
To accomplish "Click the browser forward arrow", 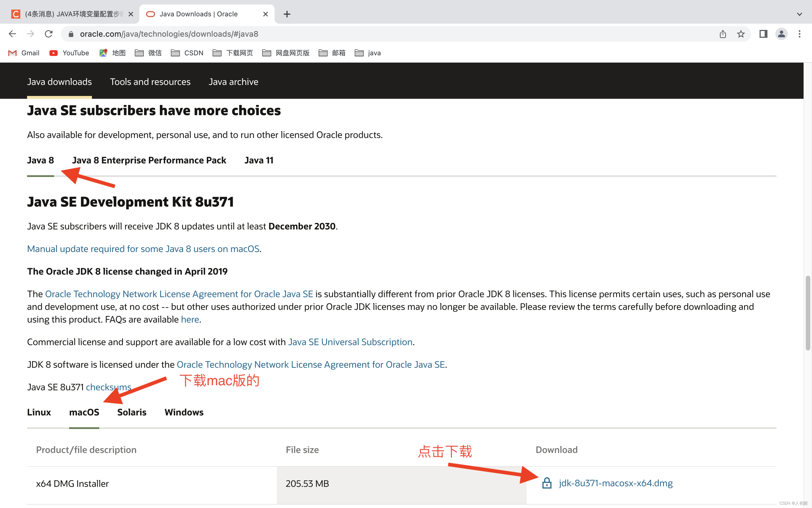I will 30,34.
